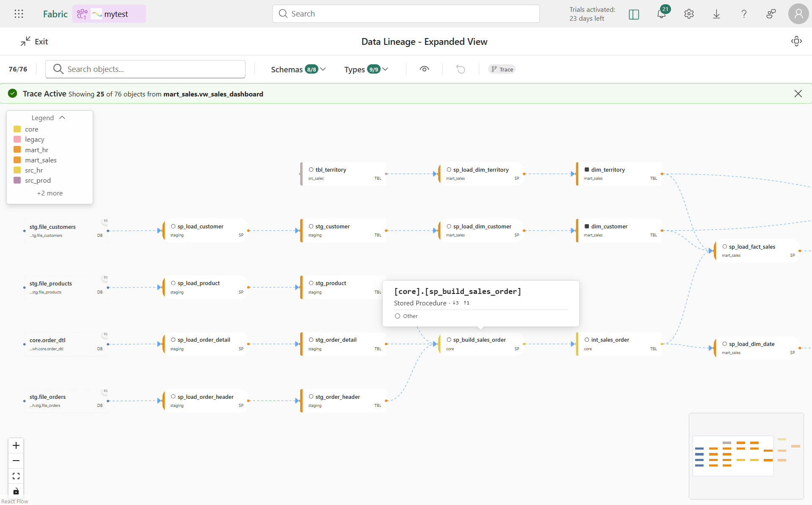Viewport: 812px width, 505px height.
Task: Click the downloads icon in the top bar
Action: tap(716, 14)
